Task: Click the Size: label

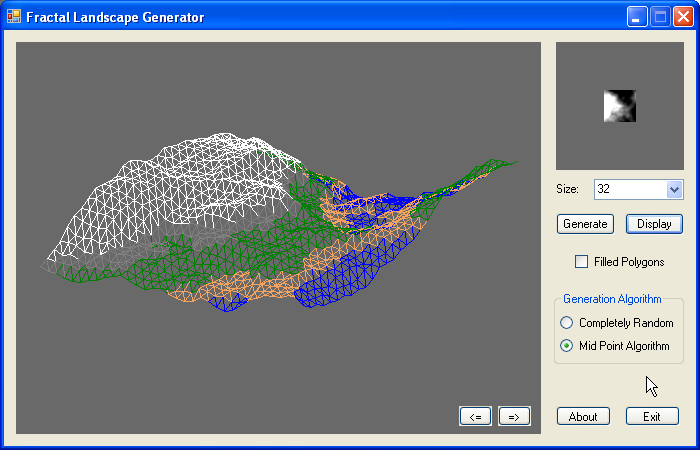Action: coord(567,189)
